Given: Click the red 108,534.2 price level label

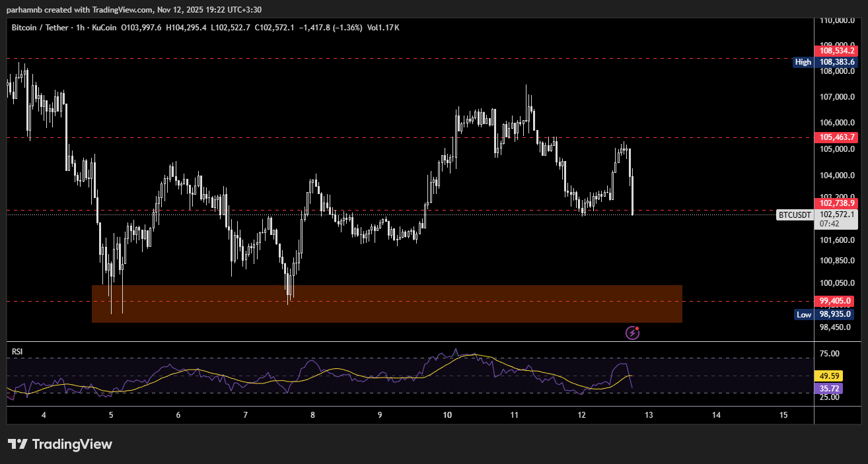Looking at the screenshot, I should [837, 51].
